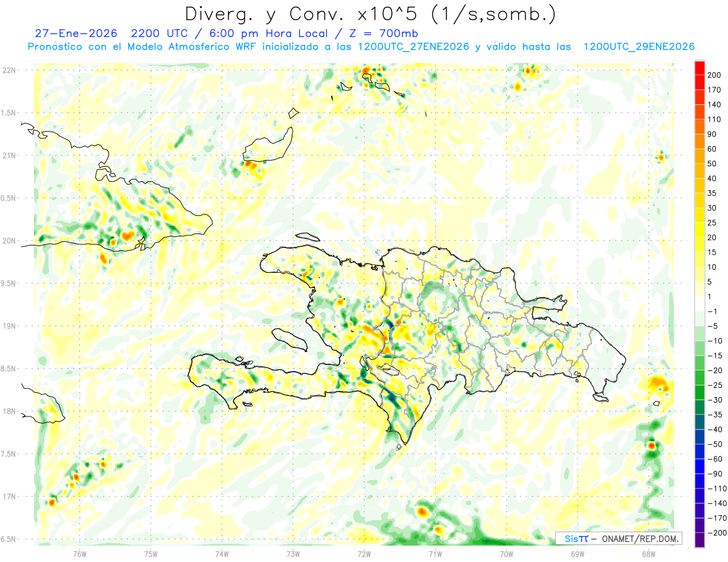Select the '1200UTC_27ENE2026' initialization time
The width and height of the screenshot is (728, 562).
413,47
